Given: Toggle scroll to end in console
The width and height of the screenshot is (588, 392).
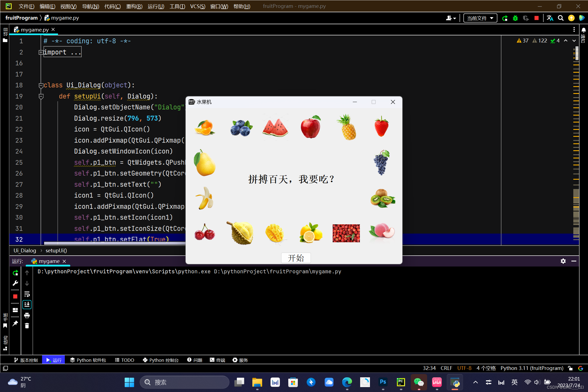Looking at the screenshot, I should 27,305.
